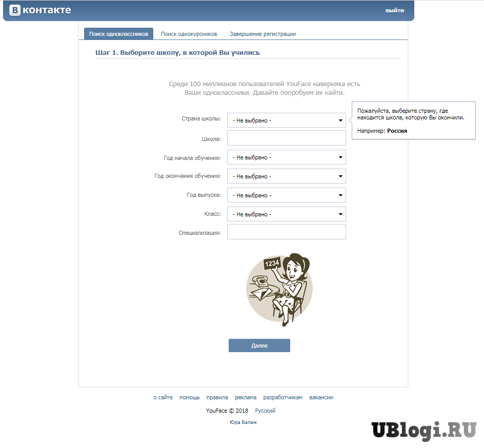Open the Класс dropdown list

click(x=287, y=214)
